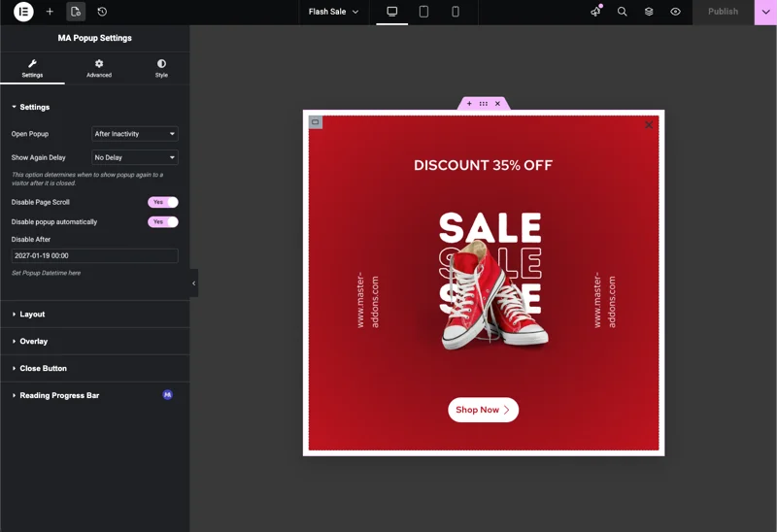Open the Show Again Delay dropdown
This screenshot has height=532, width=777.
(x=135, y=157)
